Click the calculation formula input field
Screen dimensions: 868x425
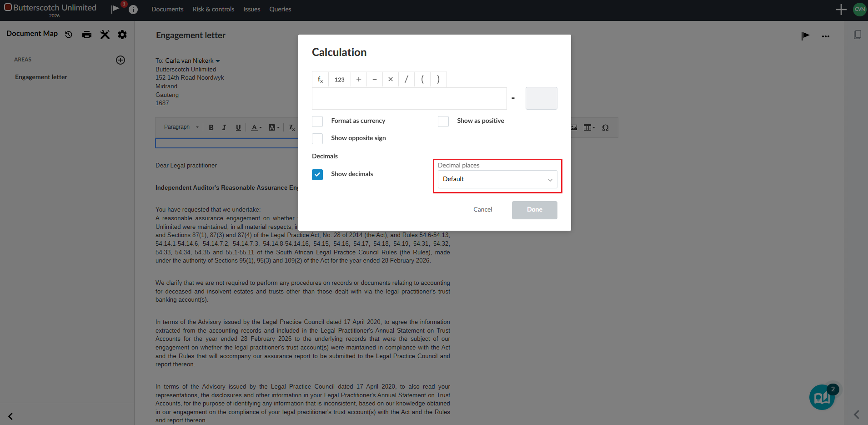coord(409,98)
